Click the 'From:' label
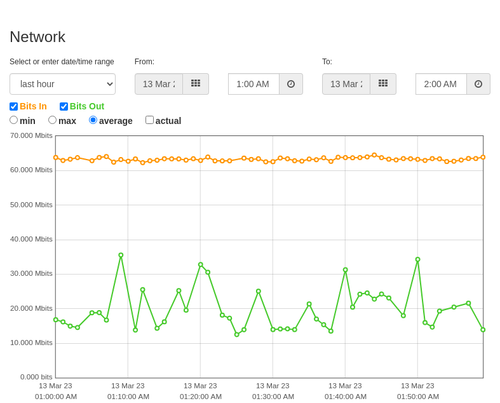500x403 pixels. pyautogui.click(x=144, y=62)
